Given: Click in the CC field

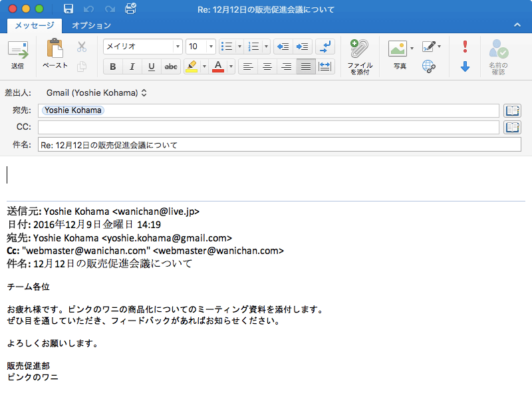Looking at the screenshot, I should (x=269, y=127).
